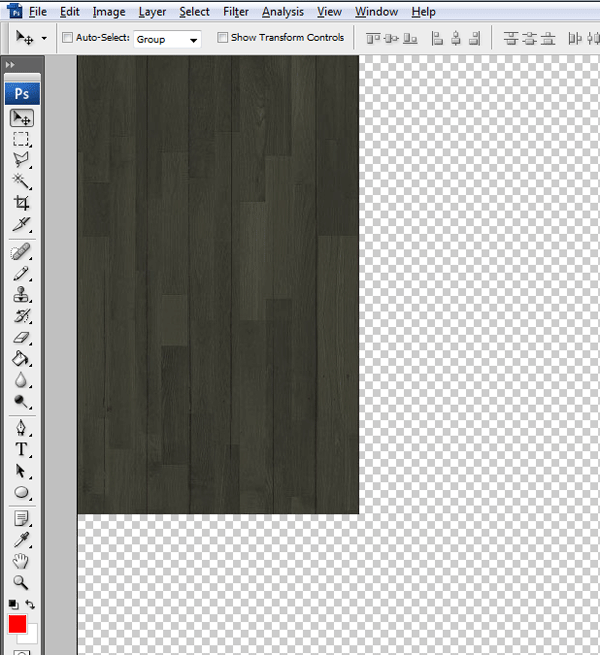Open the Select menu

pyautogui.click(x=194, y=12)
